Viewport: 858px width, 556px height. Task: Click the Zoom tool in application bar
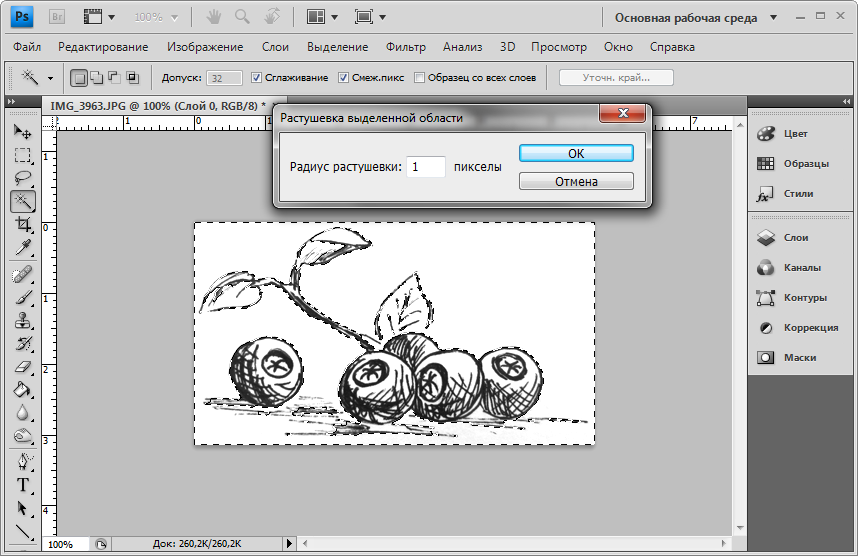[x=242, y=17]
